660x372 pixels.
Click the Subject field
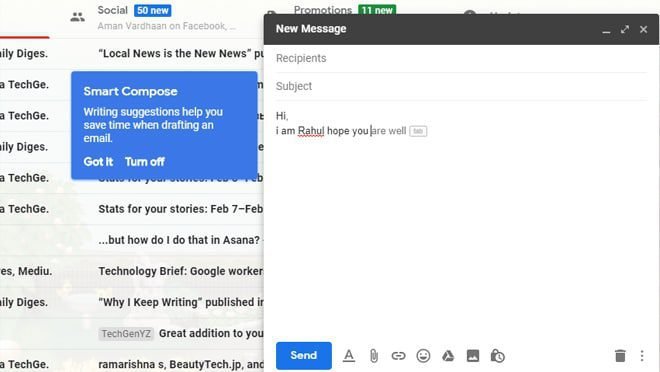461,86
